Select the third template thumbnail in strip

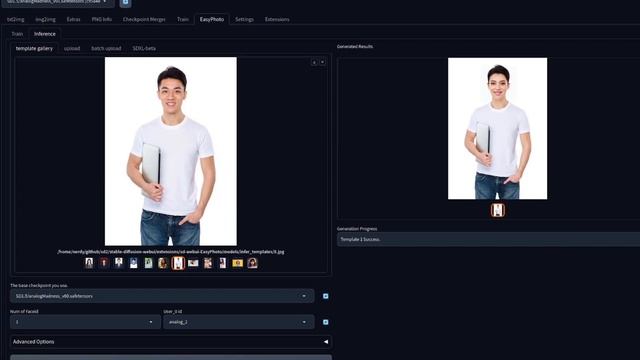click(x=118, y=263)
